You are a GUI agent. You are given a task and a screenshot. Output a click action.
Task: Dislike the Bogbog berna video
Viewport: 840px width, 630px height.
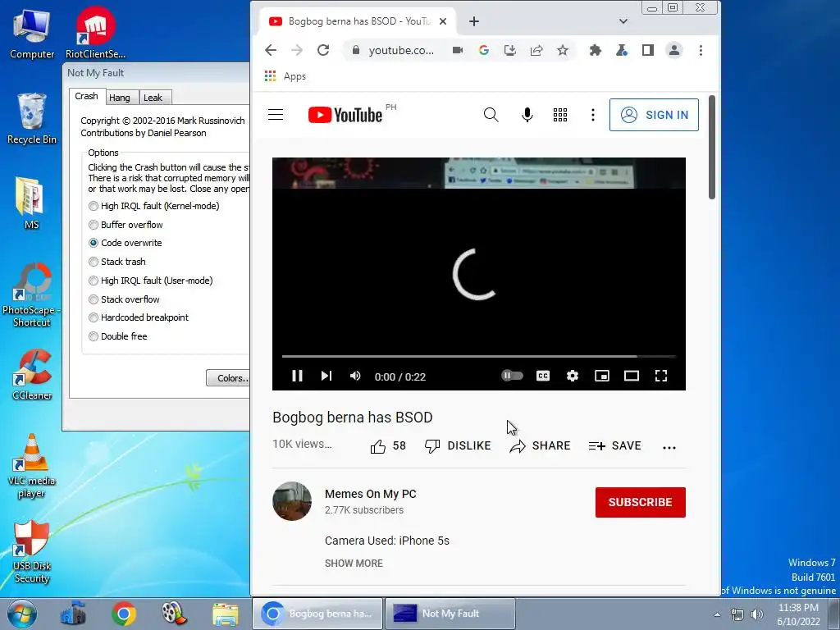tap(458, 445)
